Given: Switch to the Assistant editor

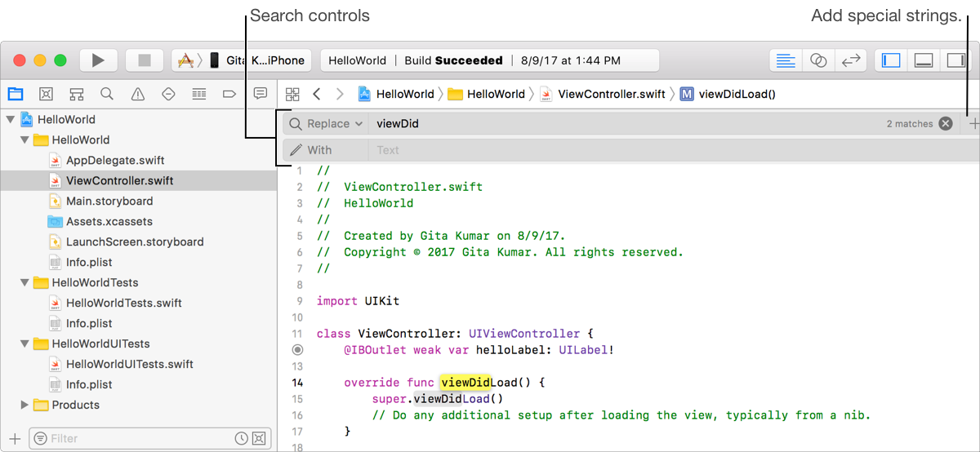Looking at the screenshot, I should pyautogui.click(x=817, y=60).
